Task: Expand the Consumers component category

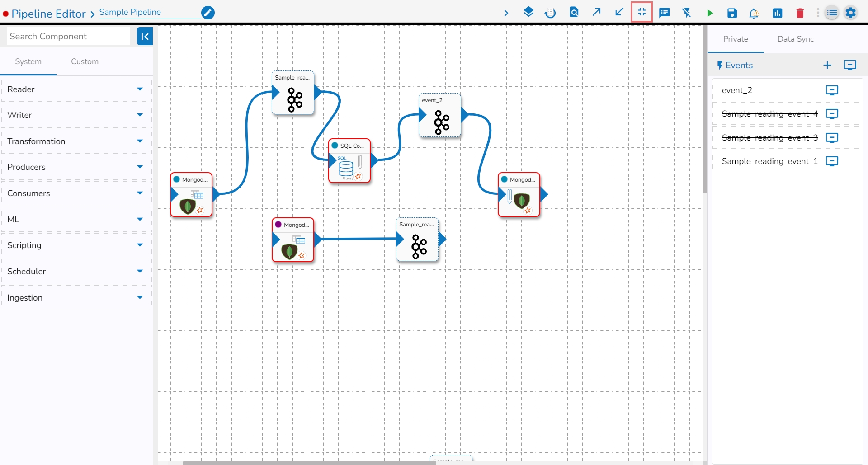Action: (x=76, y=193)
